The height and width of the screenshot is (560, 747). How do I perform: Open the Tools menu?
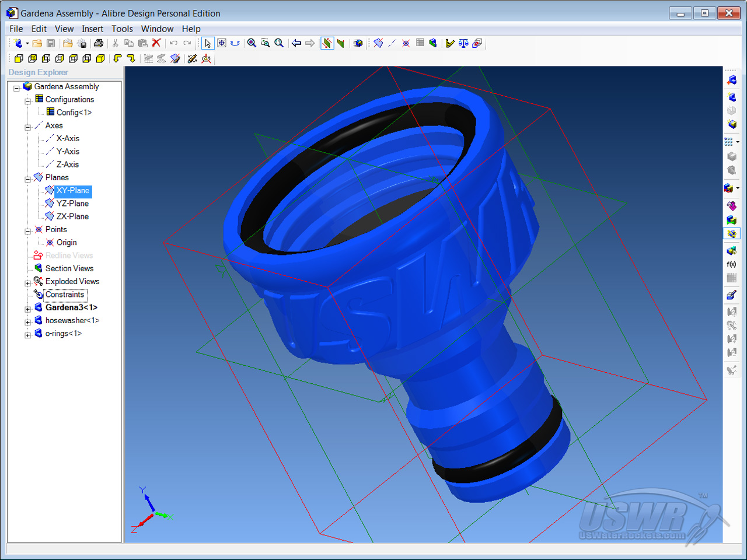click(122, 29)
